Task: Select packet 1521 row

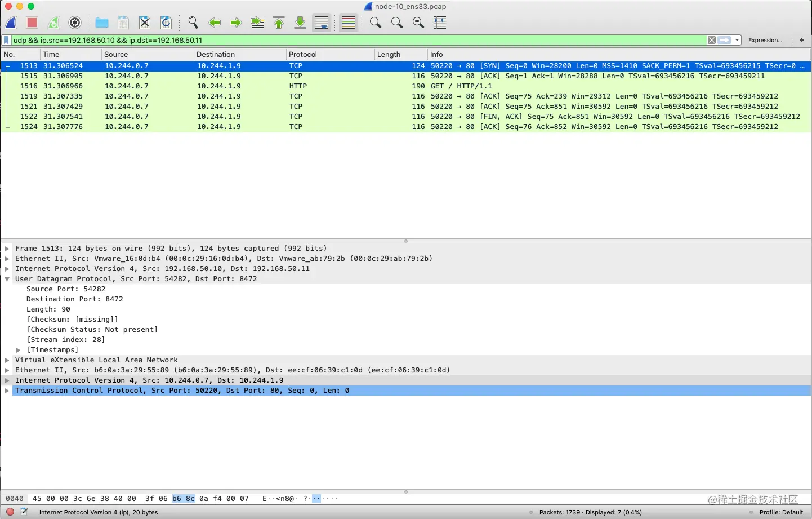Action: tap(406, 107)
